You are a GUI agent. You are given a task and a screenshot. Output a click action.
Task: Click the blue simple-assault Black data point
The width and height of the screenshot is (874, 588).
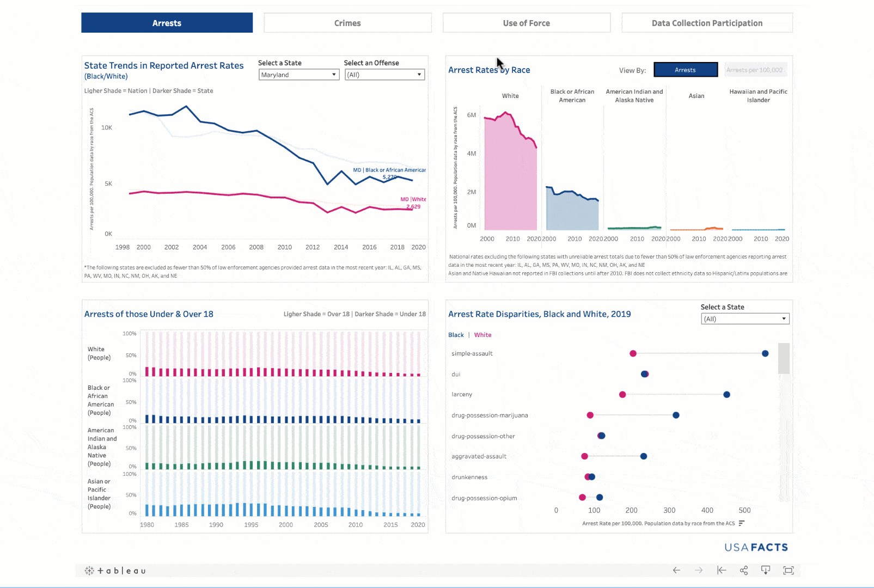pos(765,353)
